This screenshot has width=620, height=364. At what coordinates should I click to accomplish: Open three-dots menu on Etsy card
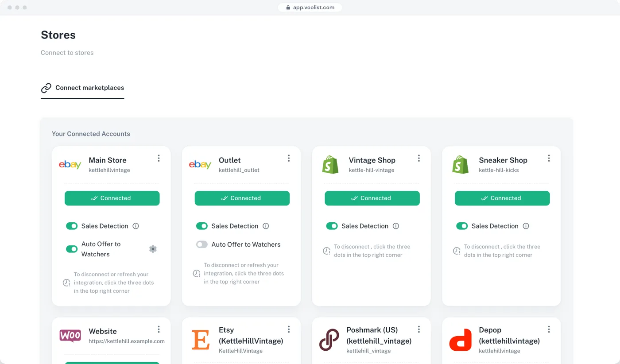tap(289, 329)
